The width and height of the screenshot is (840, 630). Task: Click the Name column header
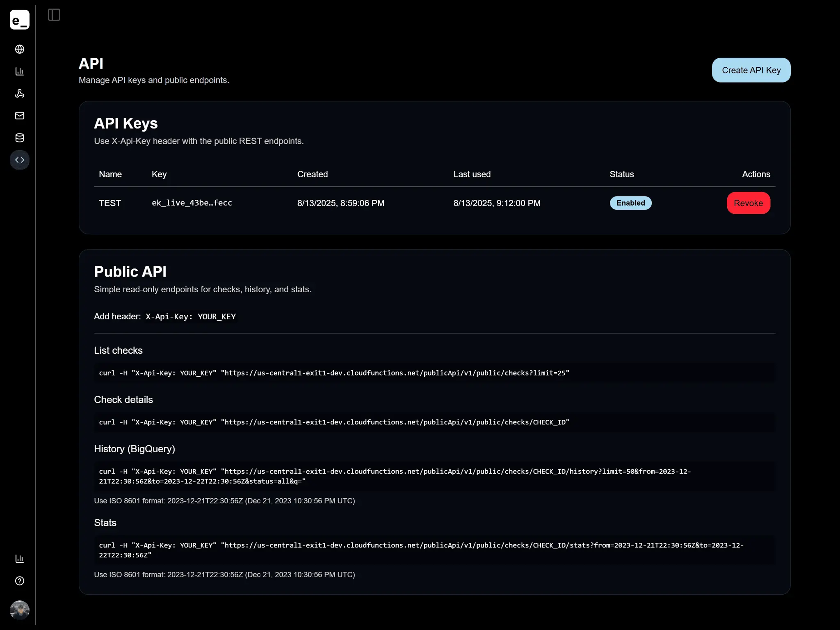[110, 174]
